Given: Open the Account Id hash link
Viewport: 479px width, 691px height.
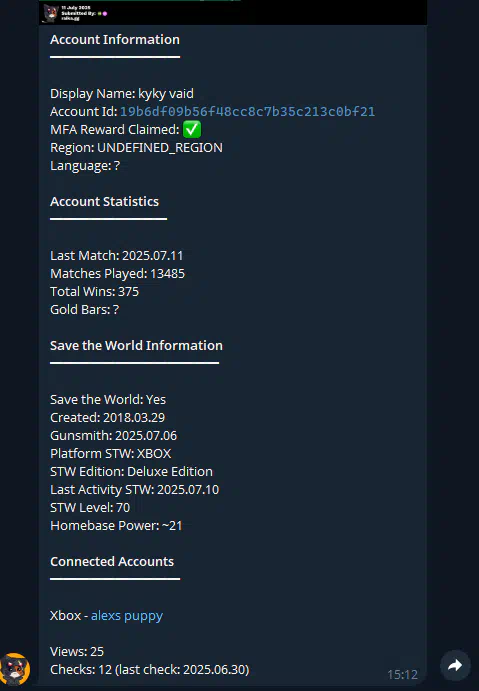Looking at the screenshot, I should pos(247,111).
